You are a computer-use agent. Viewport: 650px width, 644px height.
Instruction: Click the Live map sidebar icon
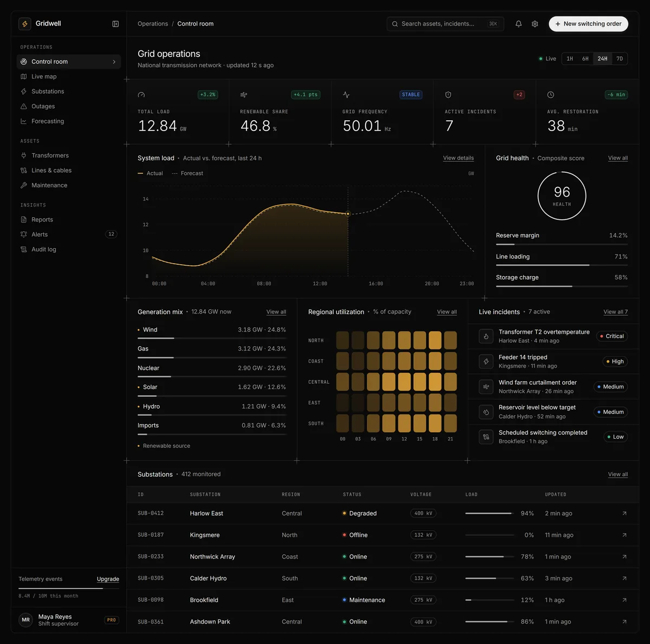tap(24, 76)
